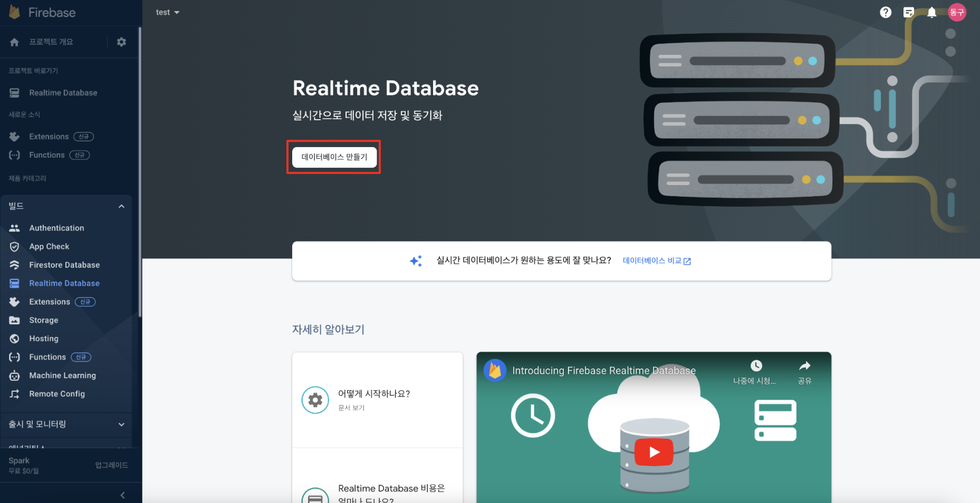Click the home icon next to 프로젝트 개요
This screenshot has height=503, width=980.
point(14,42)
